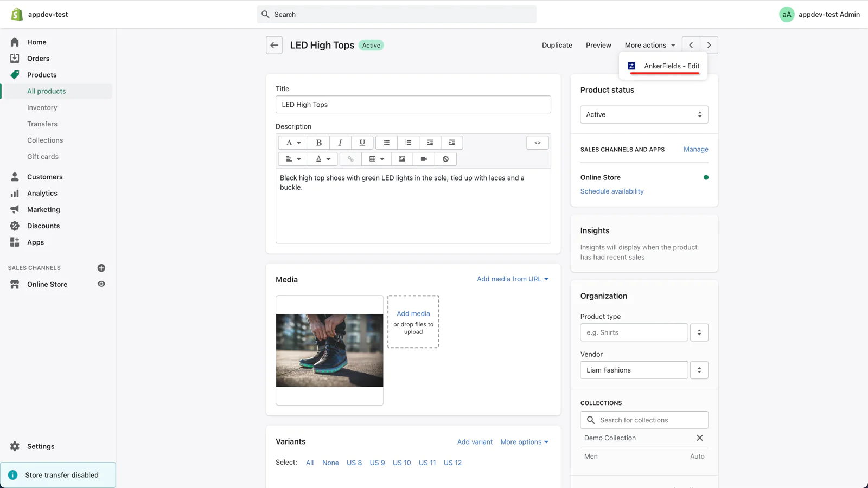
Task: Open the More options dropdown in Variants
Action: [525, 442]
